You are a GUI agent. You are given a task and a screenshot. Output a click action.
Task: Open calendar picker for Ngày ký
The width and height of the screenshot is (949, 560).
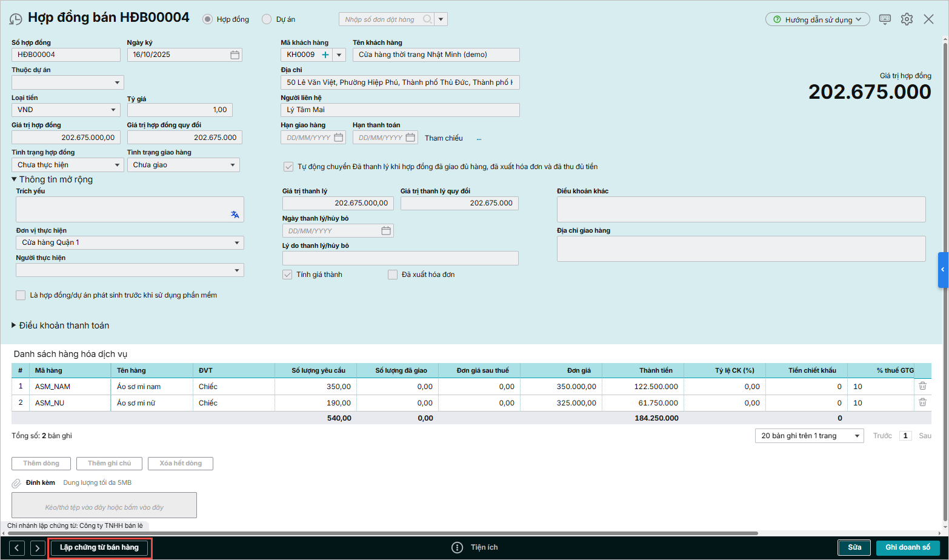click(235, 55)
